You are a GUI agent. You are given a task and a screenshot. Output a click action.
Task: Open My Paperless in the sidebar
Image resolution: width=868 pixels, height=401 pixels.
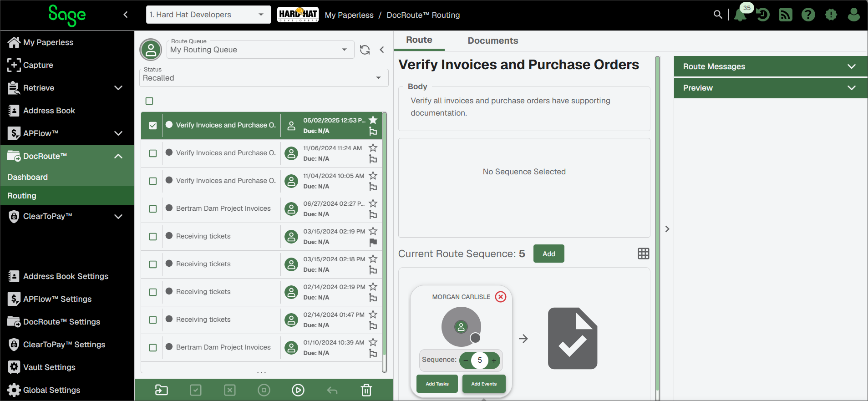tap(67, 42)
